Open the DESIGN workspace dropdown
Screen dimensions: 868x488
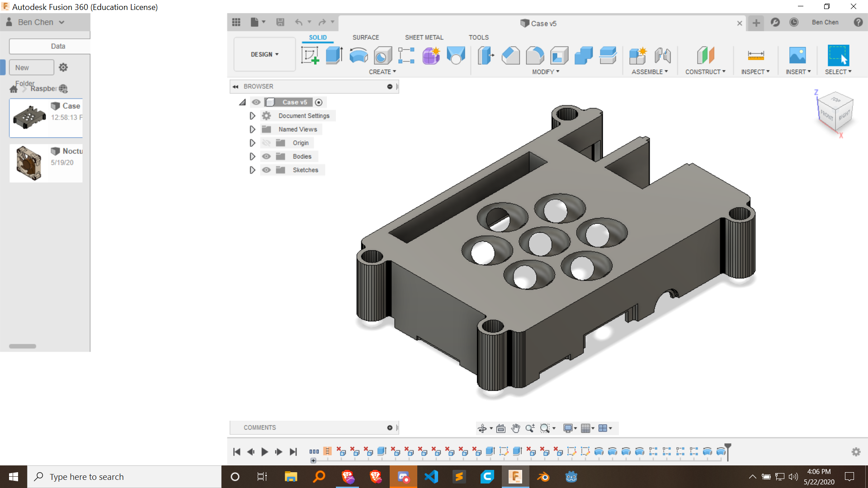pos(264,54)
